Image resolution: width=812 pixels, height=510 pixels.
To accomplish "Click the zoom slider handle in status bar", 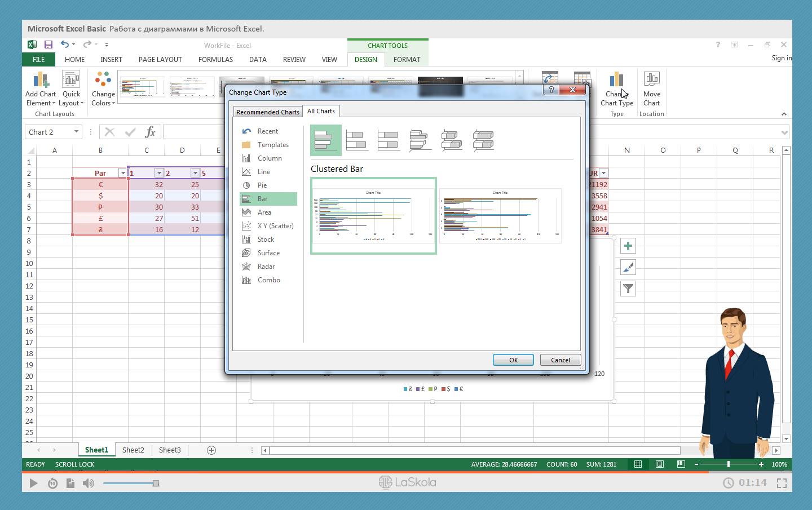I will pos(729,464).
